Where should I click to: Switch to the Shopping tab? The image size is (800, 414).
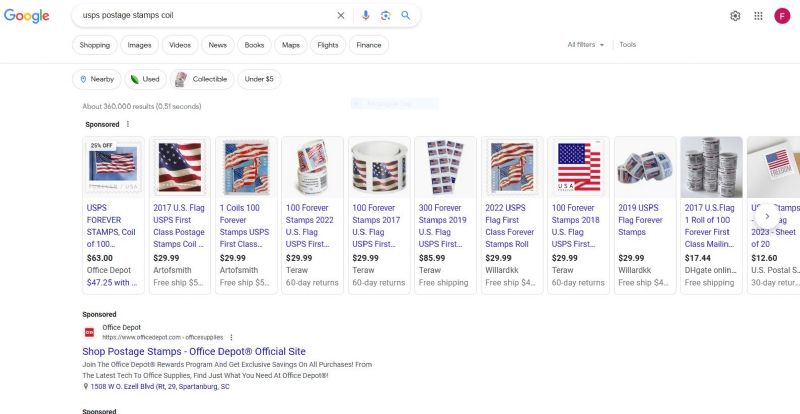(95, 45)
